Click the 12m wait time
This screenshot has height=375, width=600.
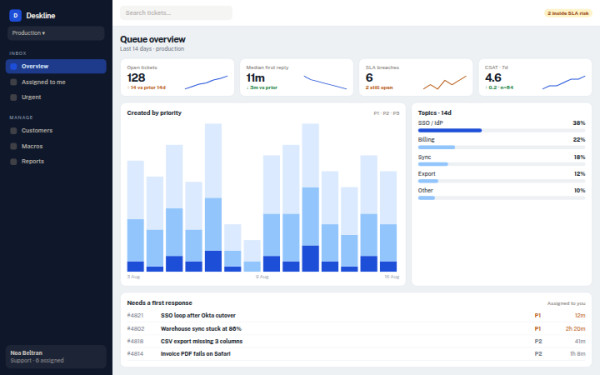click(x=580, y=316)
